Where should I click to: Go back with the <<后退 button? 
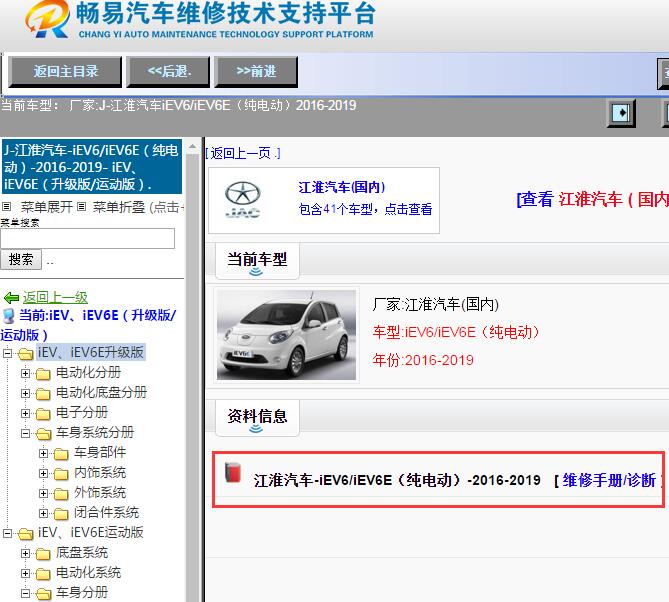168,71
